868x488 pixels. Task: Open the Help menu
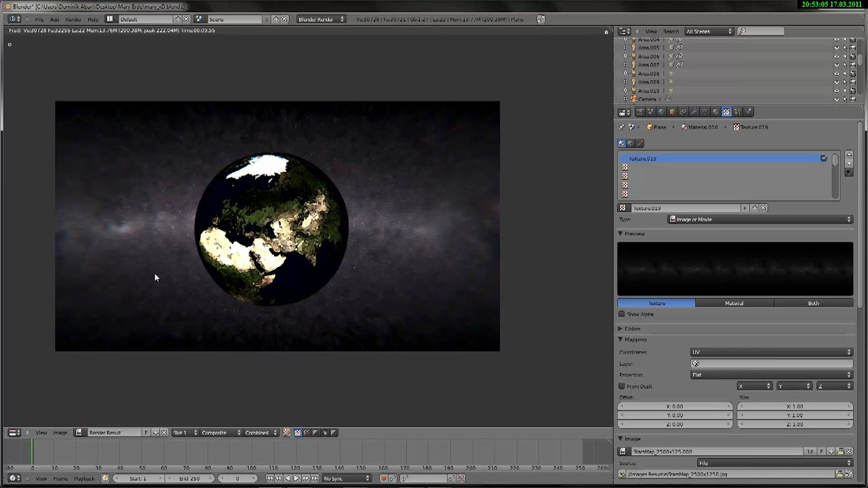click(x=93, y=19)
